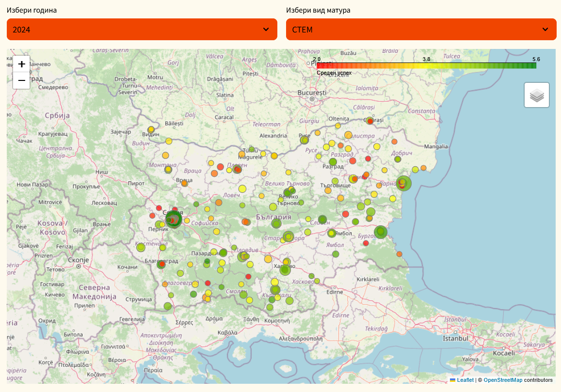Click the yellow marker at Видин
Viewport: 561px width, 392px height.
click(x=151, y=129)
